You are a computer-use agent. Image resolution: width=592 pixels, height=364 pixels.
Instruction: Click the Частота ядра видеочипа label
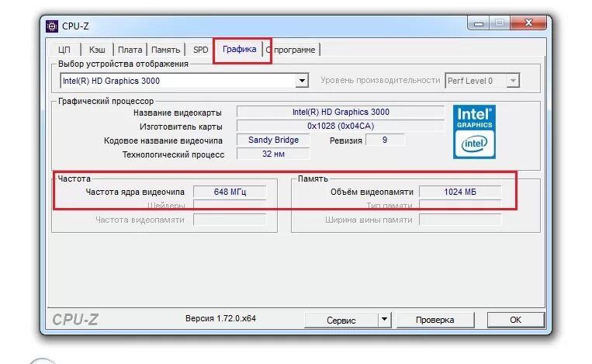tap(135, 192)
